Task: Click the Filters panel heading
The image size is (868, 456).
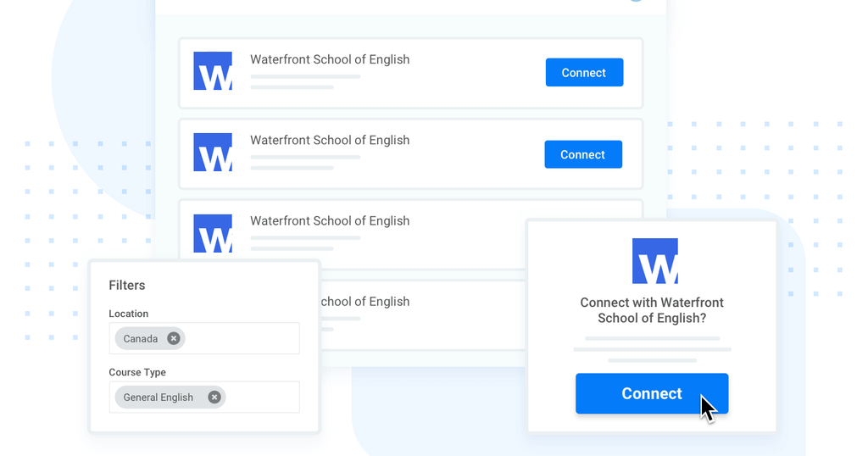Action: coord(127,285)
